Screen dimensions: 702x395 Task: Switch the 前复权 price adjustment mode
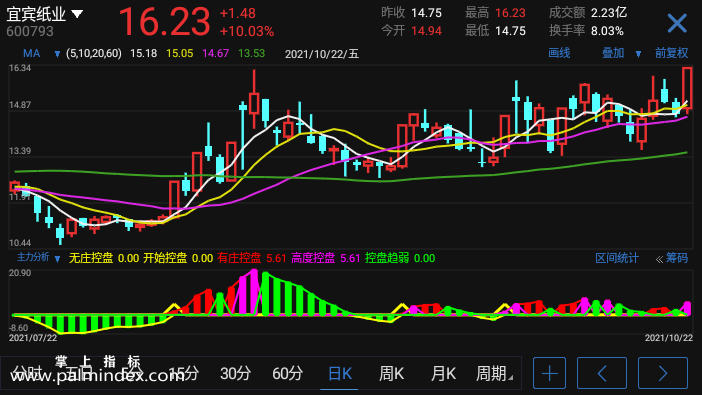point(672,53)
